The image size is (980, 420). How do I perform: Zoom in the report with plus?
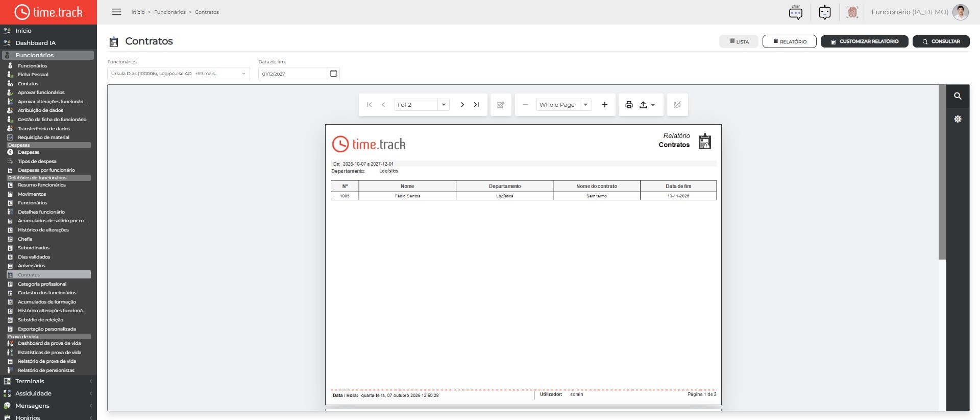click(x=605, y=105)
